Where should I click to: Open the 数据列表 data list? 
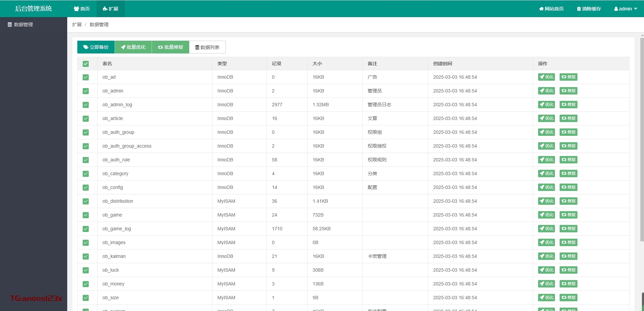click(207, 47)
